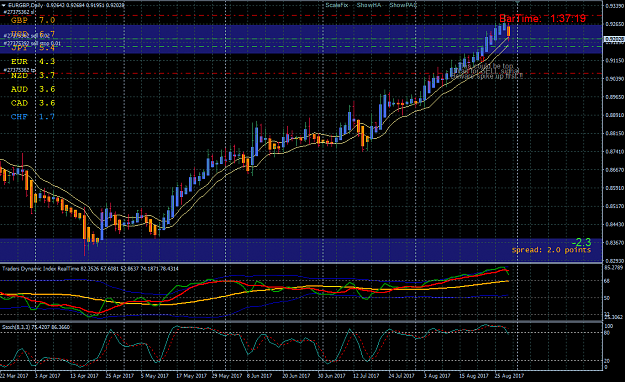625x382 pixels.
Task: Select the AUD 3.6 strength row
Action: point(33,89)
